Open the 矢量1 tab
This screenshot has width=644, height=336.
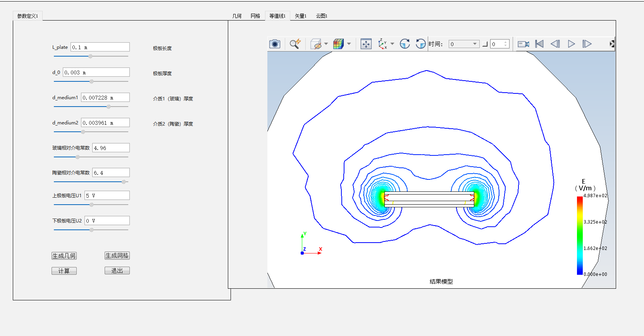click(301, 16)
